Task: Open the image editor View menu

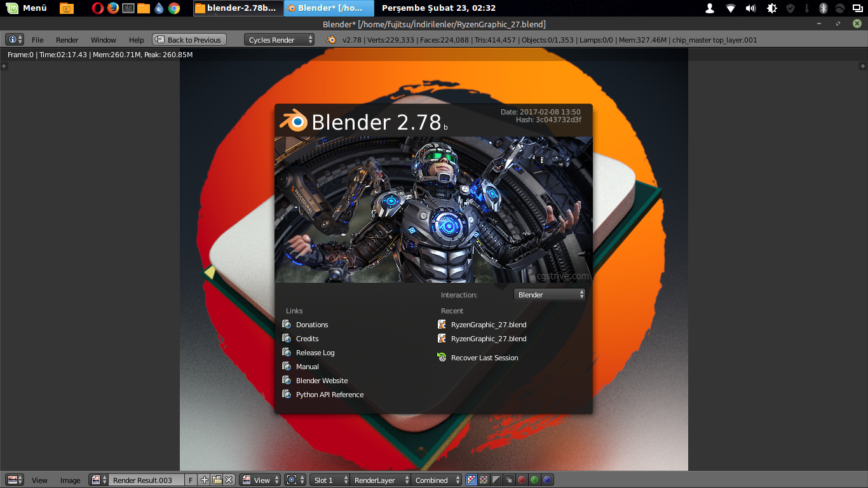Action: click(39, 480)
